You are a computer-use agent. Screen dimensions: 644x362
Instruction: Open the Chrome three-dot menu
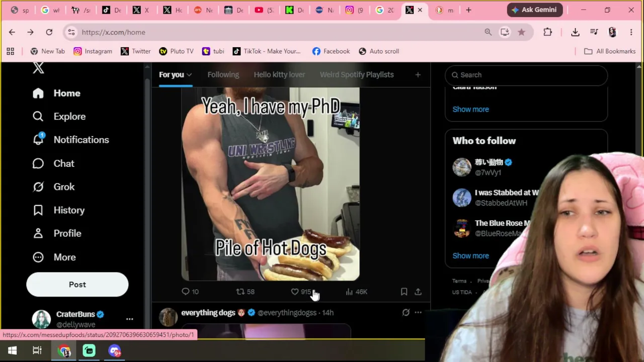tap(631, 32)
